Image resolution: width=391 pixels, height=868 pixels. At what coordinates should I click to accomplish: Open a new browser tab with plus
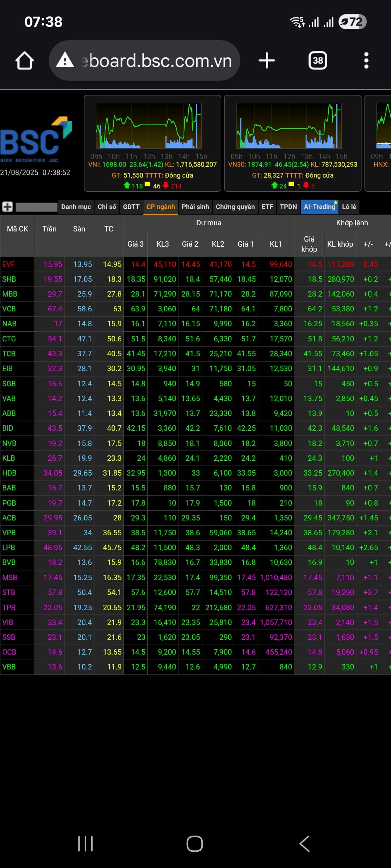pos(267,60)
